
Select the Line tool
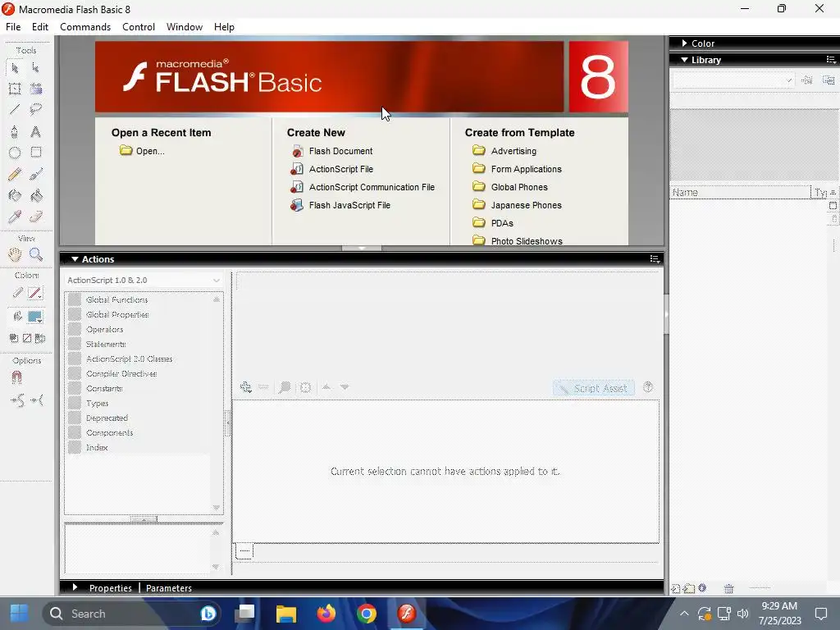[15, 110]
